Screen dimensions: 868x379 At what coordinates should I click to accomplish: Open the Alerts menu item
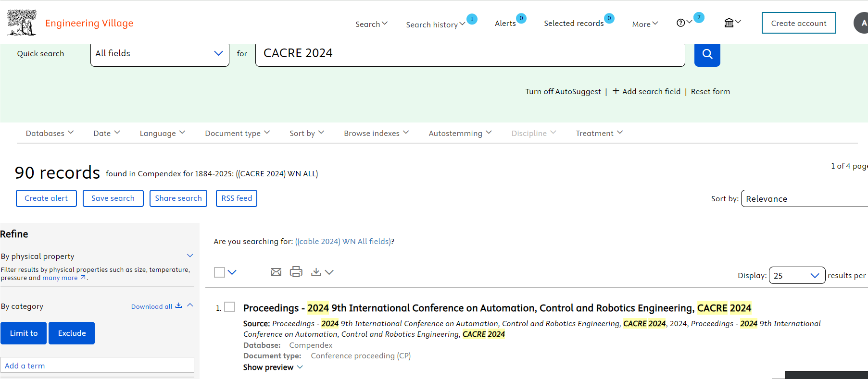[505, 23]
